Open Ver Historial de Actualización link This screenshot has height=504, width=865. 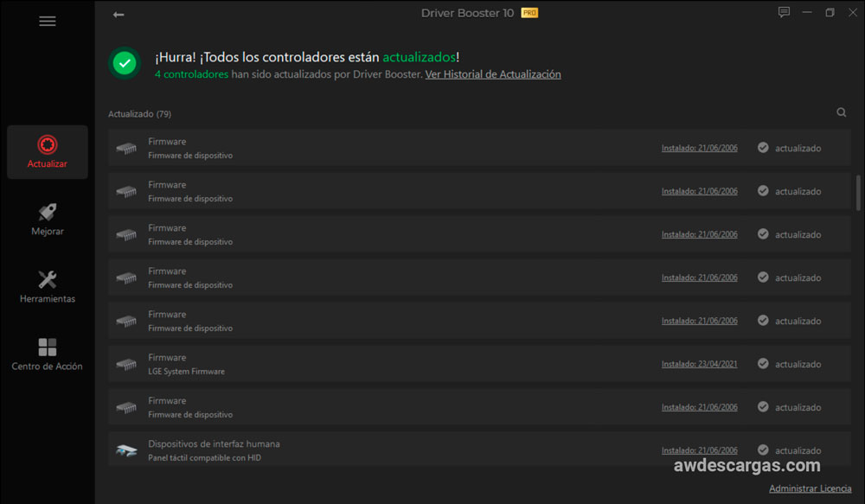pyautogui.click(x=493, y=73)
